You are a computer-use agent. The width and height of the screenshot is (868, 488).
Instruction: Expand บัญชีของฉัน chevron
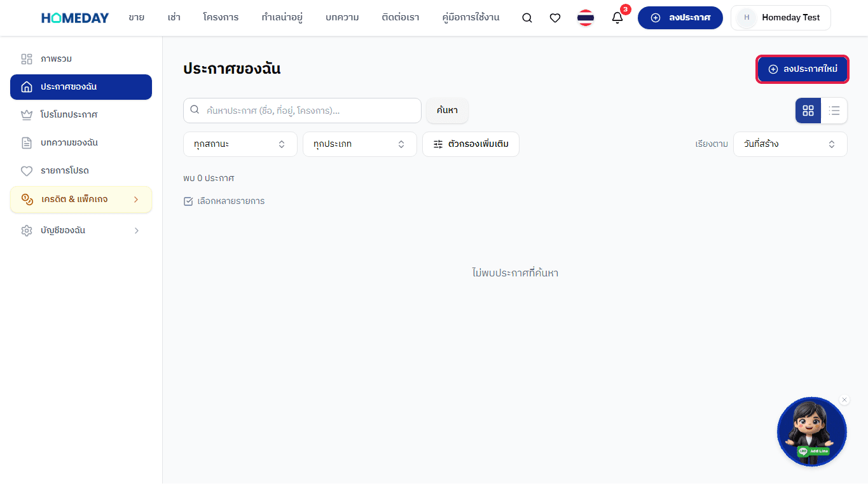[136, 231]
